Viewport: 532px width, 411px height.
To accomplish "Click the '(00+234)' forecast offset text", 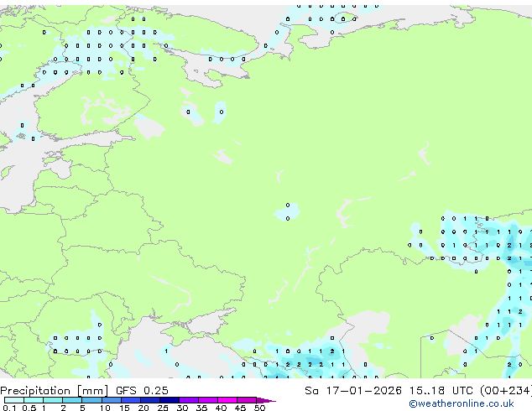I will pyautogui.click(x=506, y=391).
